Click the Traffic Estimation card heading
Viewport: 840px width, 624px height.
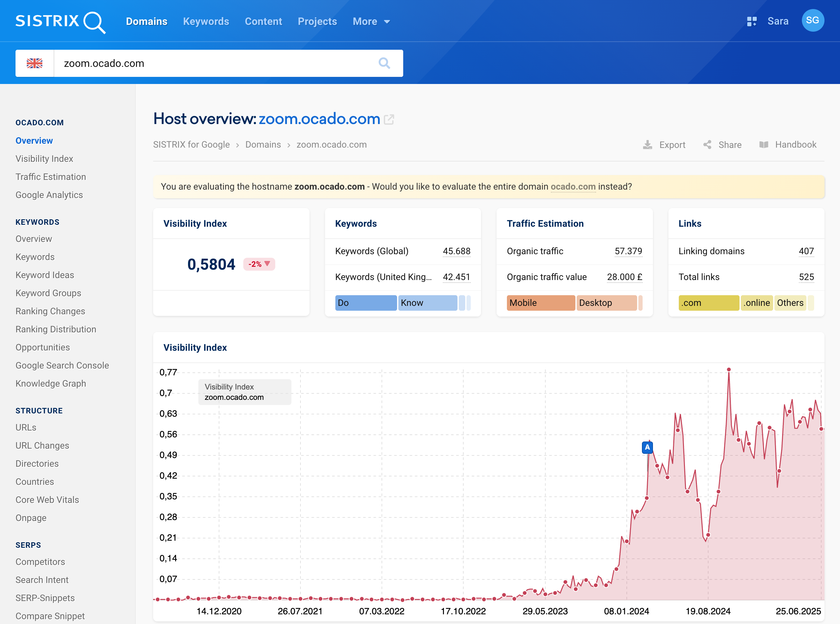point(545,224)
